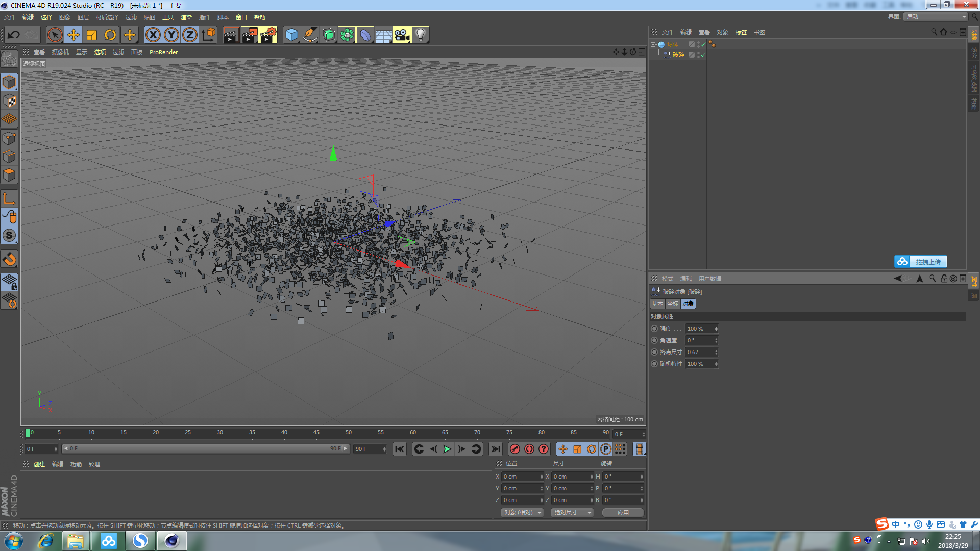The height and width of the screenshot is (551, 980).
Task: Switch to the 基本 attribute tab
Action: tap(657, 304)
